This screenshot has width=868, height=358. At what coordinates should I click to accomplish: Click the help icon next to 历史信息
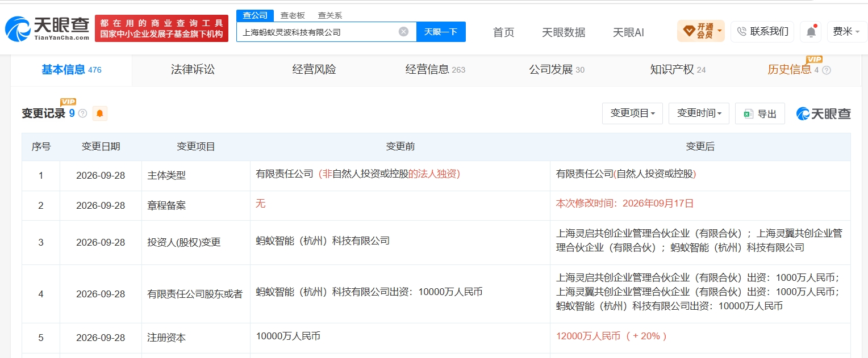827,70
